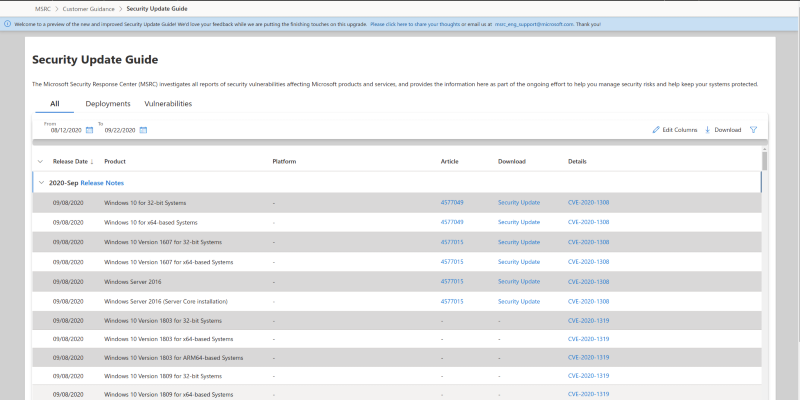Click the Edit Columns pencil icon
Image resolution: width=800 pixels, height=400 pixels.
(656, 130)
